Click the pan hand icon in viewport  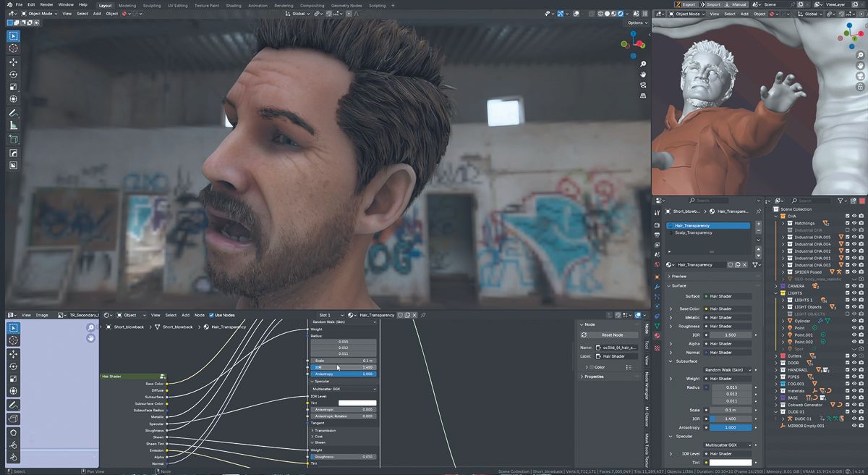pyautogui.click(x=642, y=75)
